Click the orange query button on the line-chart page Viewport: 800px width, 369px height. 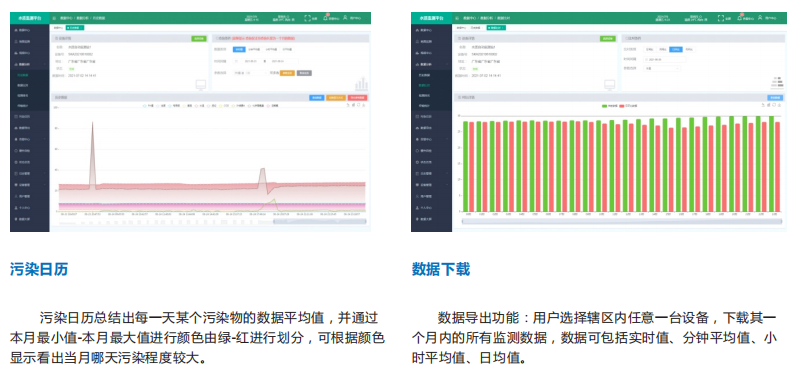287,73
